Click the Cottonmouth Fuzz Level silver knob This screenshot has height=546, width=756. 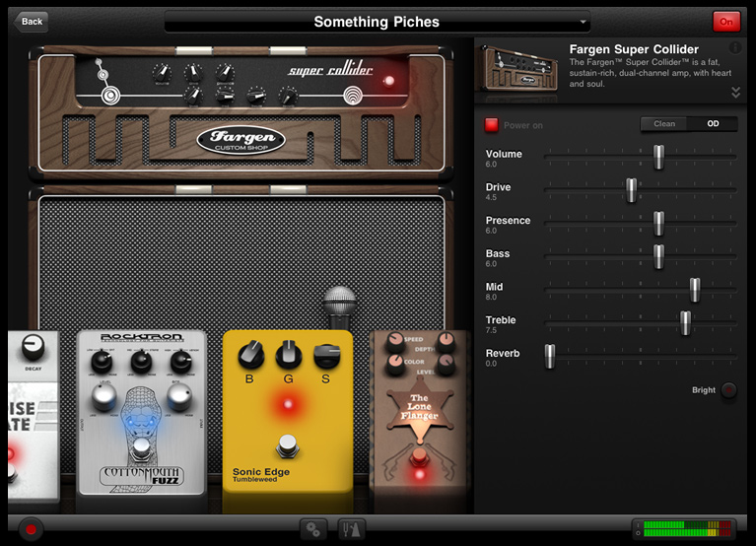(103, 396)
